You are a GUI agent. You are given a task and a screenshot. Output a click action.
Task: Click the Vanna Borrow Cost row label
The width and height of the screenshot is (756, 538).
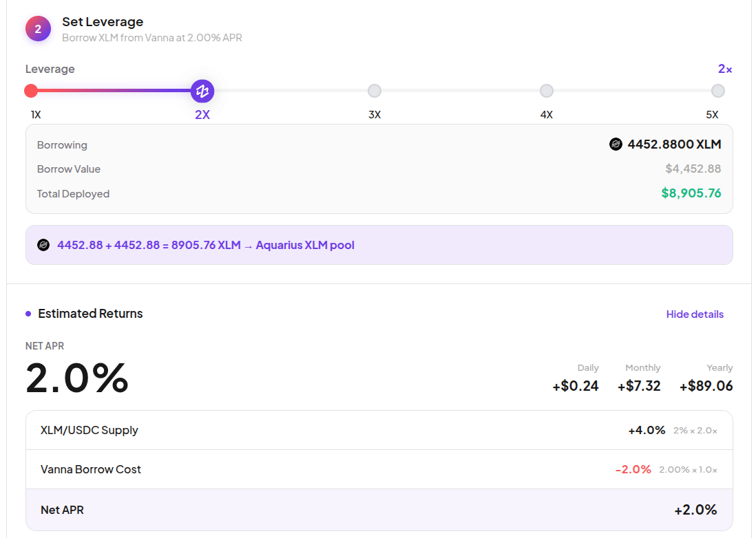click(x=91, y=469)
